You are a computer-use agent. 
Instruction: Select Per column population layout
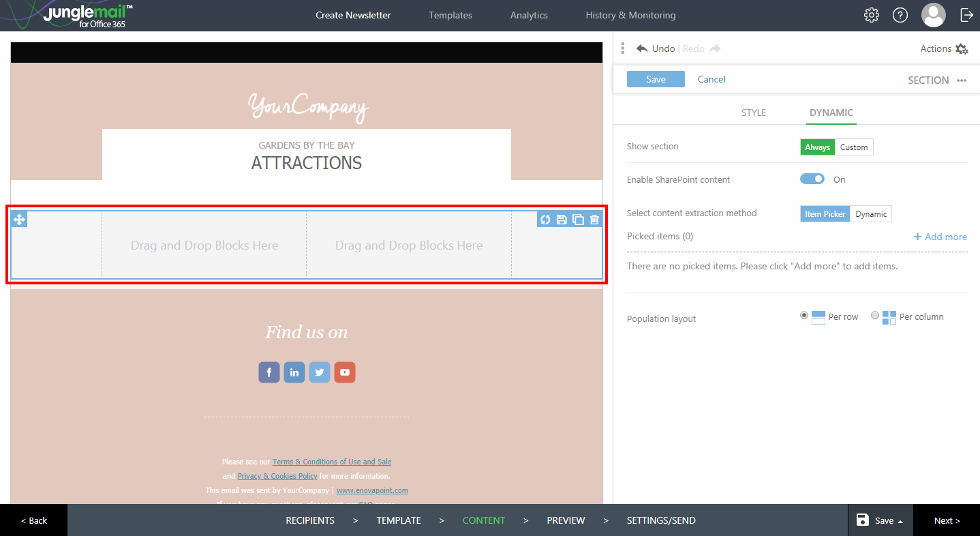[874, 316]
